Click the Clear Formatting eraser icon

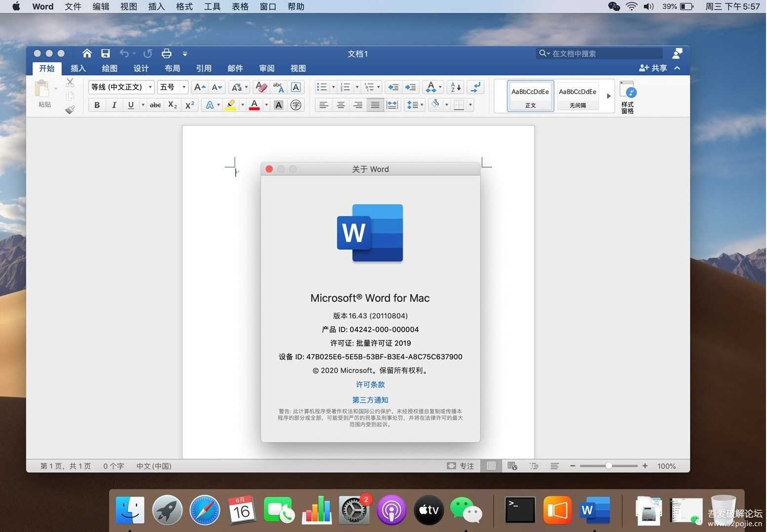(261, 87)
